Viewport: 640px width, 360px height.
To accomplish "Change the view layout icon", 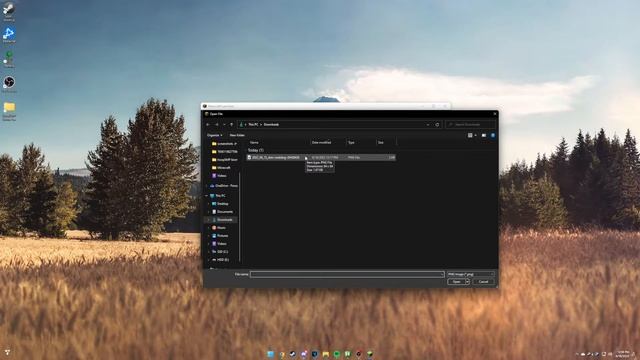I will 470,135.
